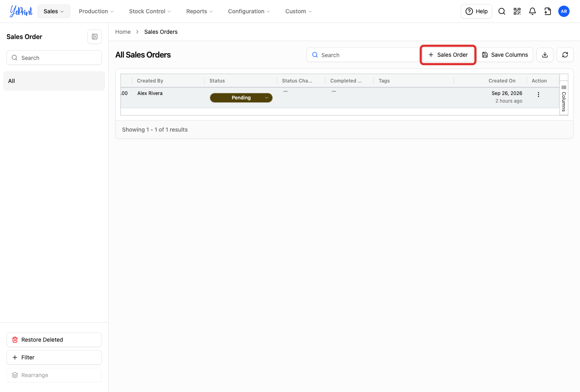The height and width of the screenshot is (392, 580).
Task: Click the Sales Orders breadcrumb text
Action: point(161,32)
